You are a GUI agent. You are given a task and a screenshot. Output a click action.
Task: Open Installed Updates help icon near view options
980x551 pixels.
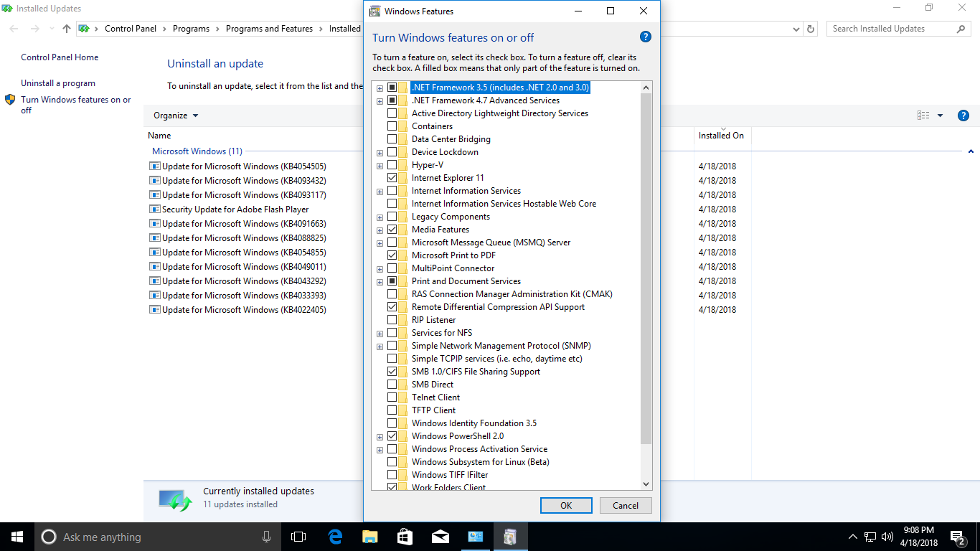[x=963, y=116]
